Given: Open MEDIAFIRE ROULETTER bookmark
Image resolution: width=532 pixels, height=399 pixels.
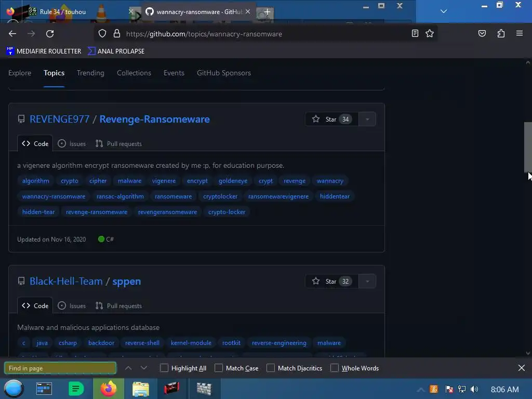Looking at the screenshot, I should pos(44,51).
